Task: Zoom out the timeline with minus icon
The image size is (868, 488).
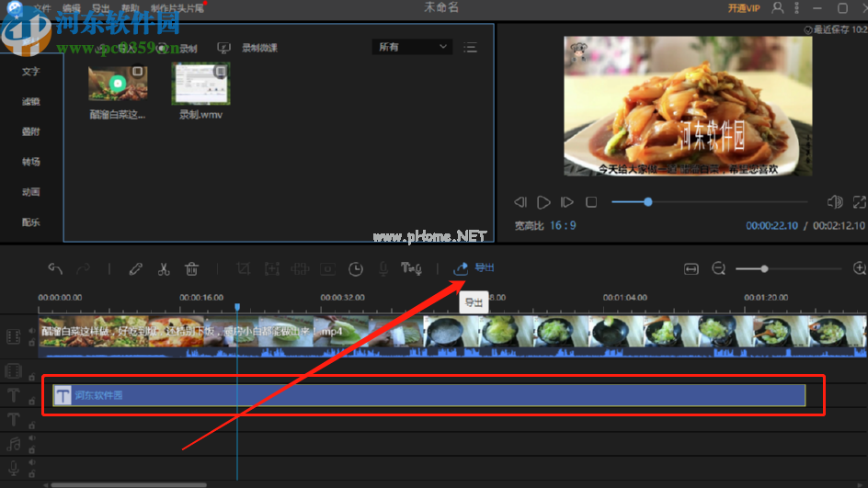Action: 718,269
